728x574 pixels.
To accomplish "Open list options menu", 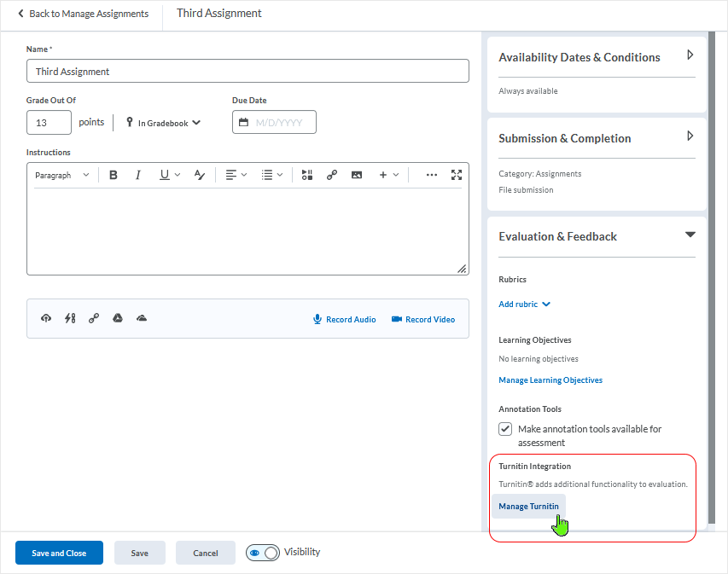I will click(272, 175).
